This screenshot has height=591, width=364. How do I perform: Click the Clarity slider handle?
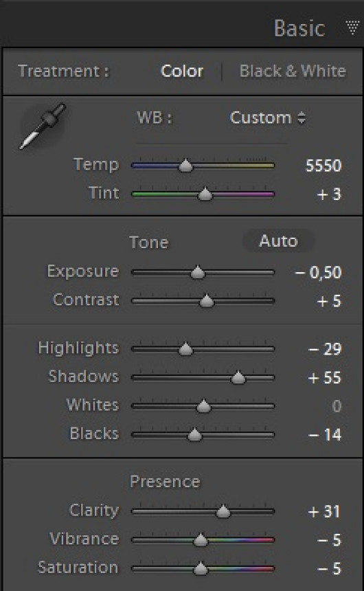pyautogui.click(x=223, y=511)
